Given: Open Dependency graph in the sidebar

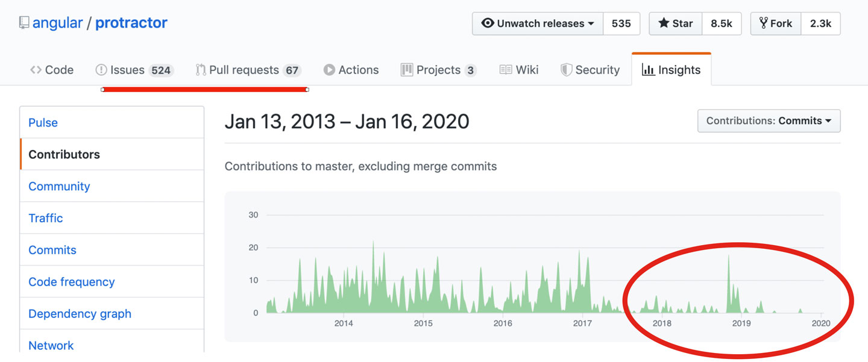Looking at the screenshot, I should [112, 314].
